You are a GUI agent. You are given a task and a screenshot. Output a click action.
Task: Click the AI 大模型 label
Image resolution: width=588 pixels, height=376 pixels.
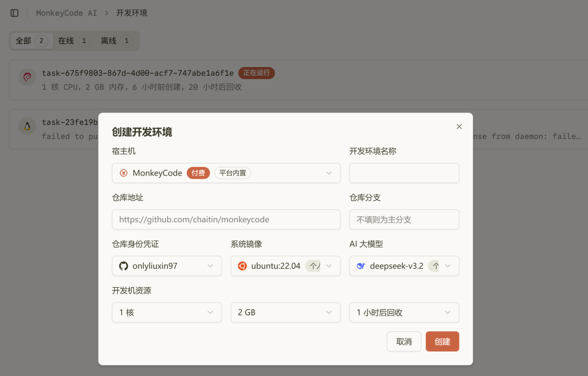point(366,244)
